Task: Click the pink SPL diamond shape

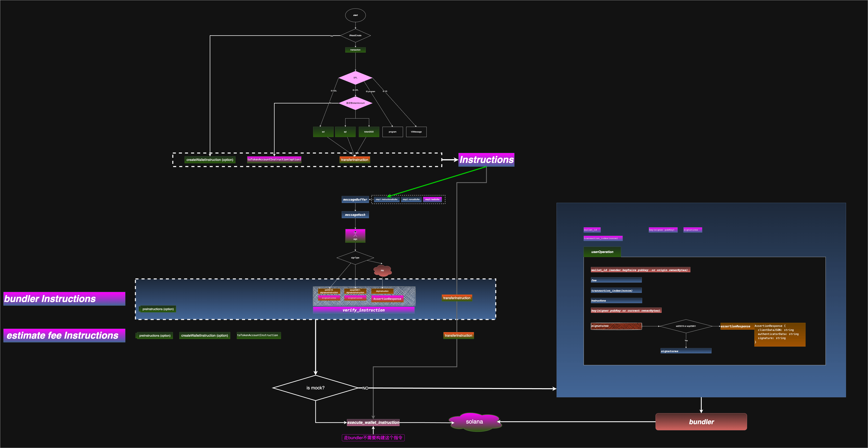Action: pyautogui.click(x=355, y=78)
